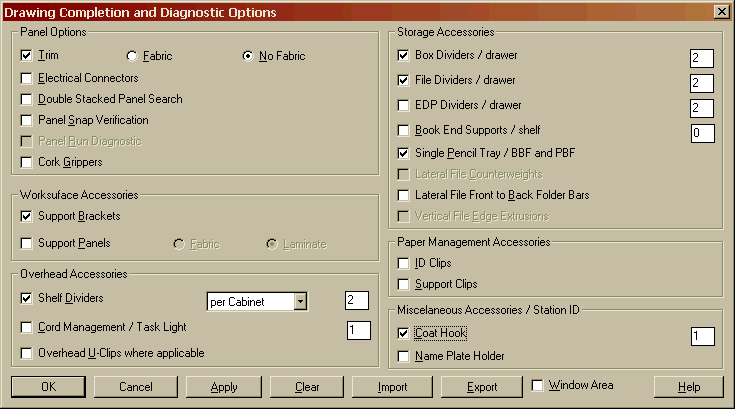Enable Panel Snap Verification

[26, 120]
